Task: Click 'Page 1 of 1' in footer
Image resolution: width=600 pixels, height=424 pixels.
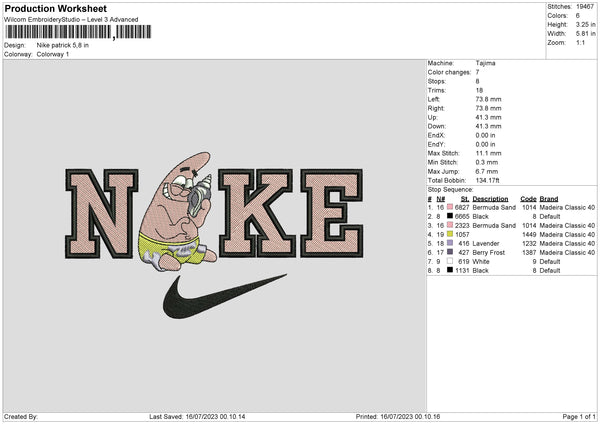Action: tap(579, 416)
